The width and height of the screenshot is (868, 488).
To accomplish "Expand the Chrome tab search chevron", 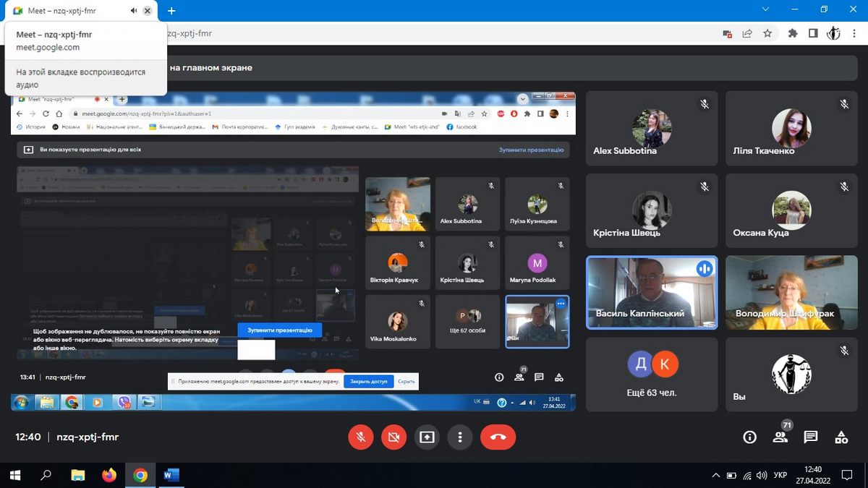I will (x=767, y=10).
